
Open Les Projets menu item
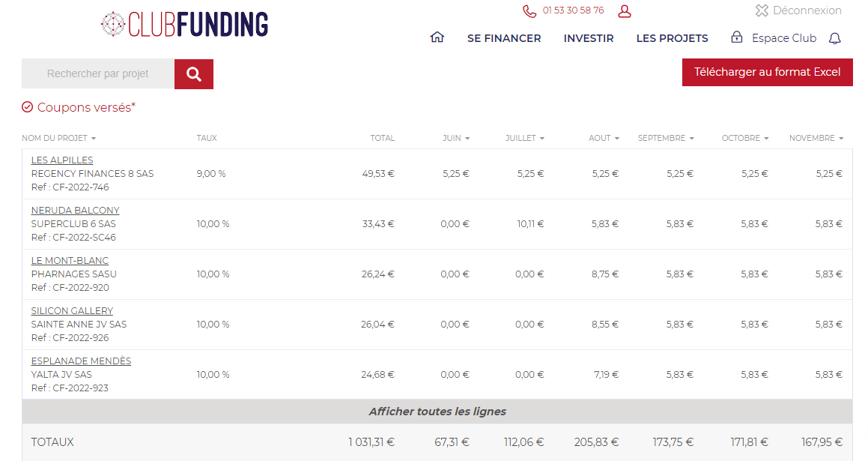point(672,38)
